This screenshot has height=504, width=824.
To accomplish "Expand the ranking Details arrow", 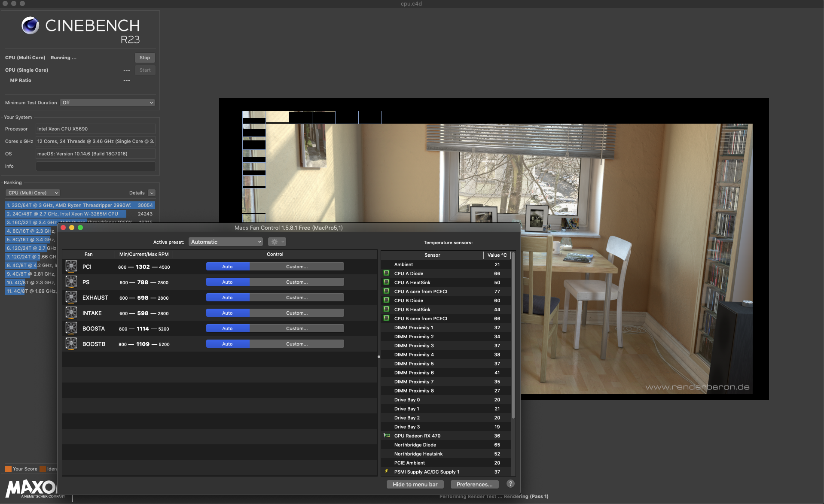I will [x=151, y=193].
